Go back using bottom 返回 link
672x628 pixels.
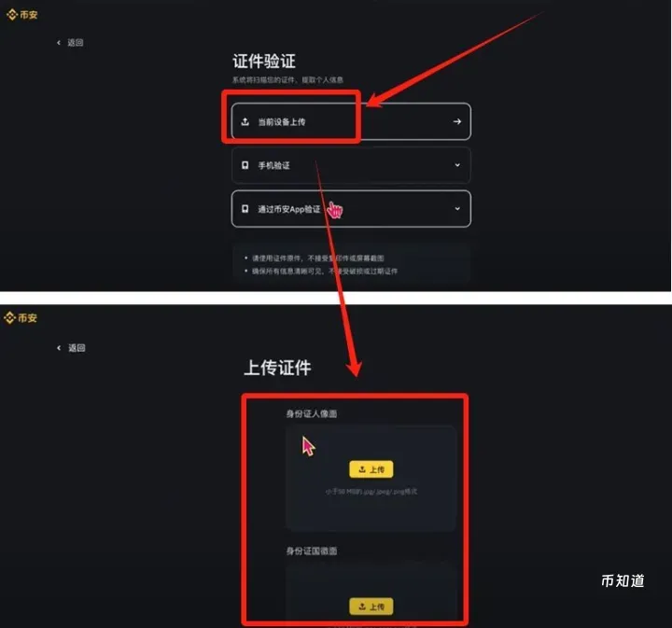click(77, 348)
